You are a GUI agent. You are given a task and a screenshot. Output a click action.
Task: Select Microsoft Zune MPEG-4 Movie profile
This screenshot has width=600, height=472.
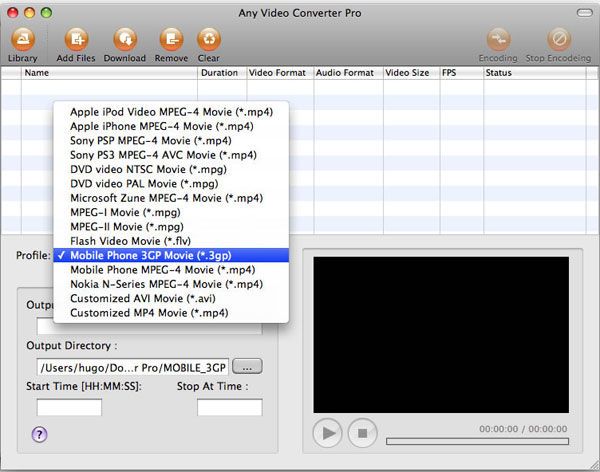pyautogui.click(x=171, y=198)
